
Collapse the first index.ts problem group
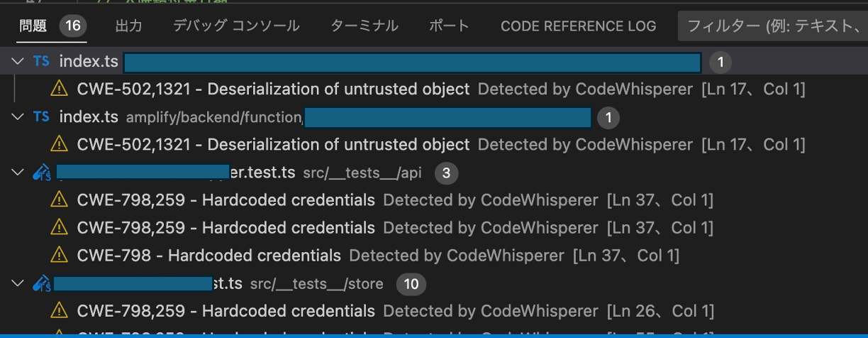pyautogui.click(x=18, y=62)
